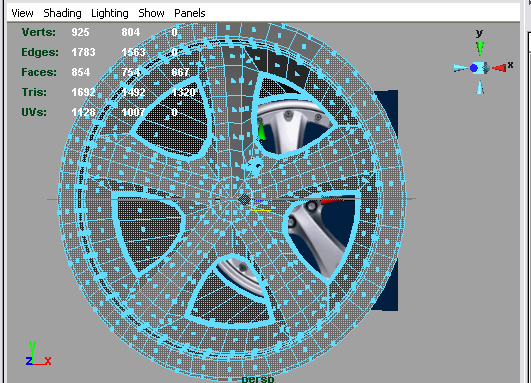Click blue center move manipulator handle
This screenshot has width=531, height=383.
pyautogui.click(x=244, y=199)
